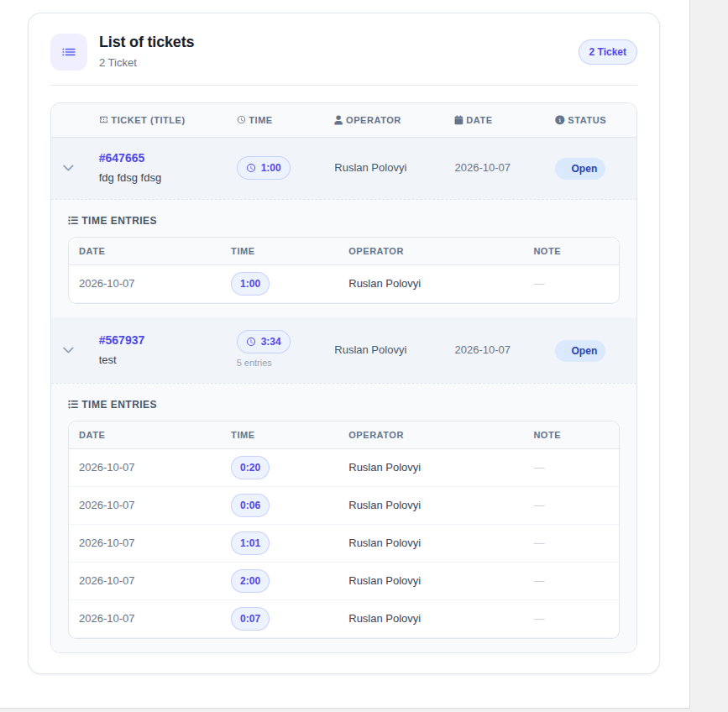Image resolution: width=728 pixels, height=712 pixels.
Task: Collapse ticket #567937 using its chevron
Action: click(x=68, y=350)
